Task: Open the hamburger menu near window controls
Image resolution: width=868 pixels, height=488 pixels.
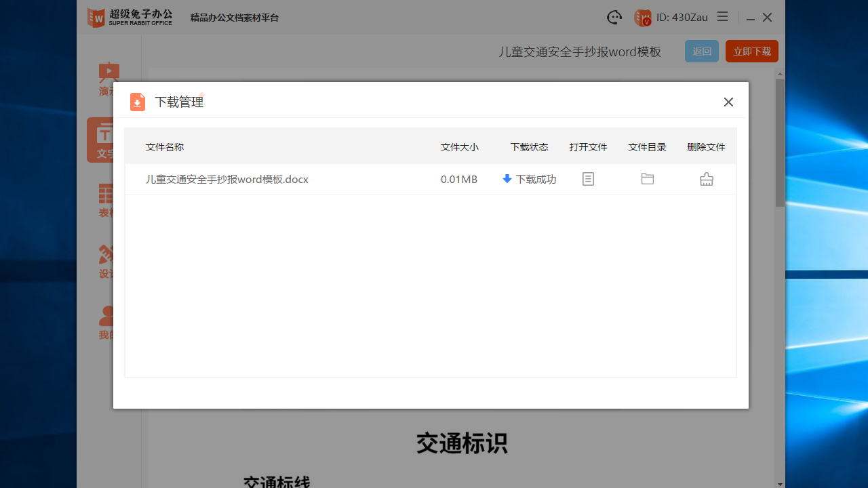Action: [722, 17]
